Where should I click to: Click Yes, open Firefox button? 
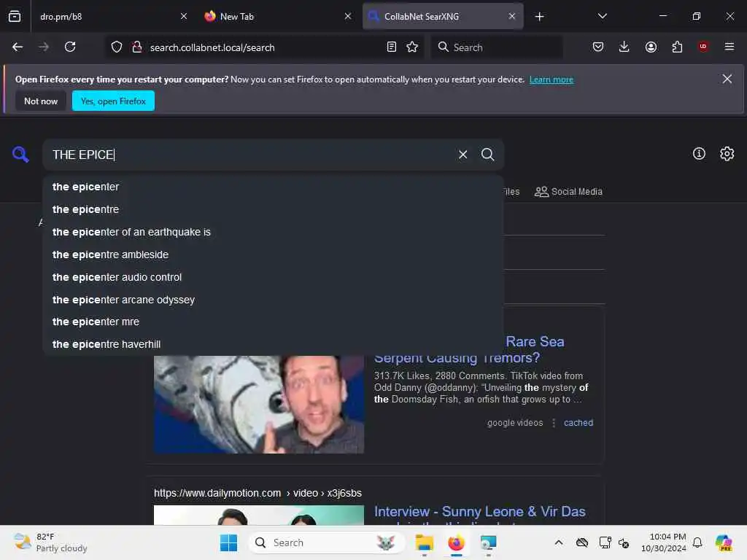[x=113, y=101]
